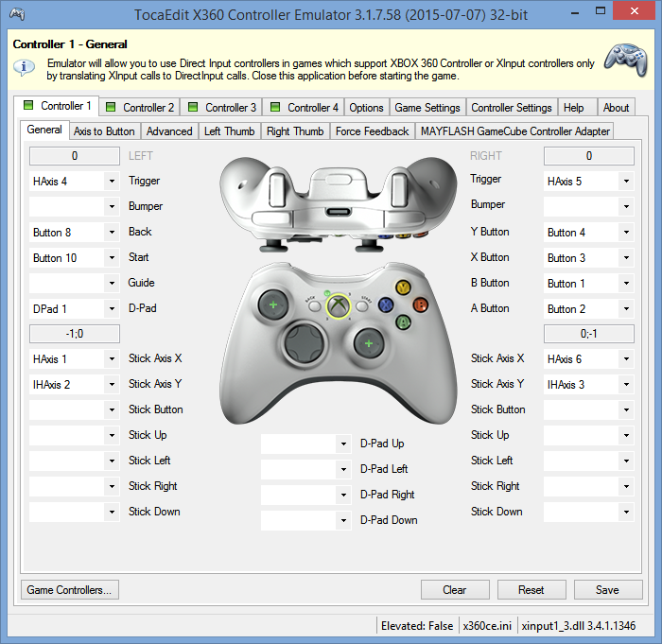Switch to Game Settings tab

coord(427,107)
